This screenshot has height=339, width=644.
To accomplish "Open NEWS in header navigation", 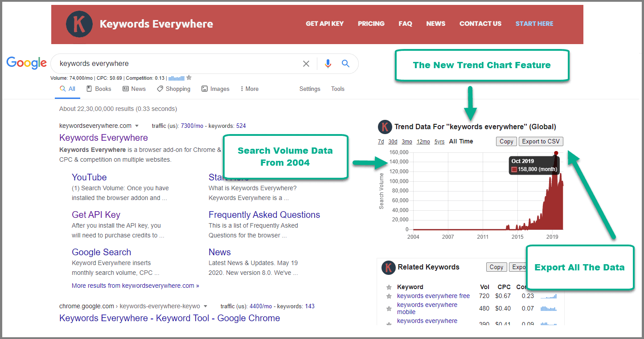I will pyautogui.click(x=435, y=24).
